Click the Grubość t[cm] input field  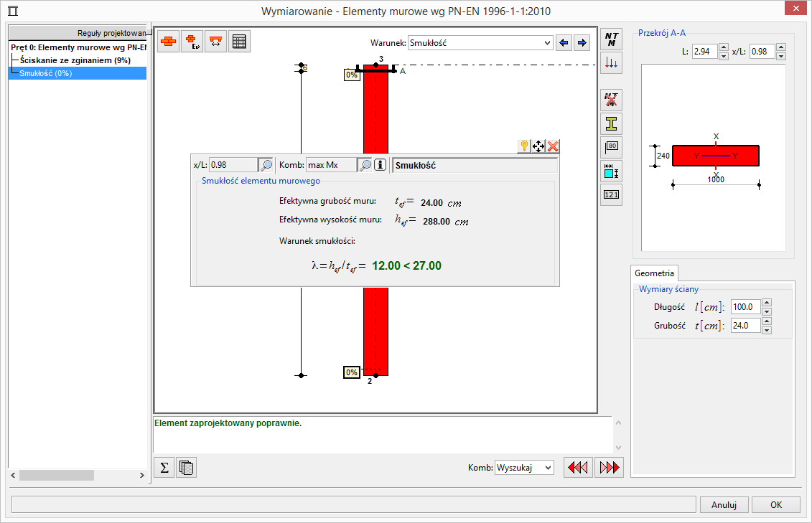(x=745, y=326)
